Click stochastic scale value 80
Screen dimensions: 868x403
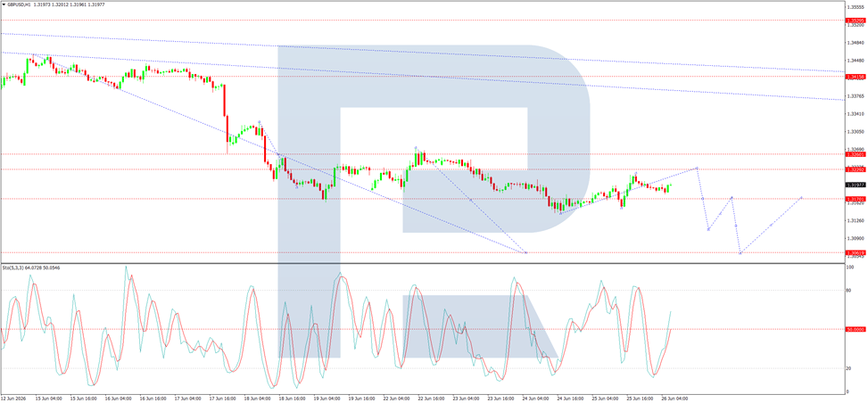coord(850,290)
